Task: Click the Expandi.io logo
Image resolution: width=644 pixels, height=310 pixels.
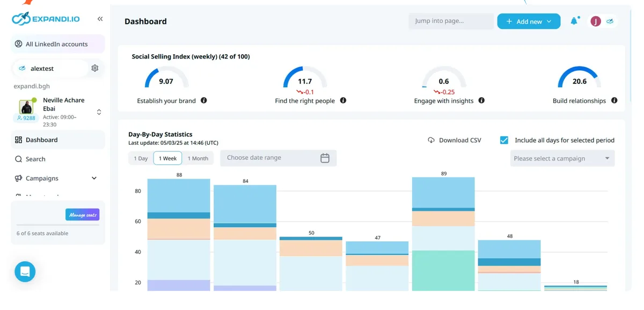Action: tap(46, 19)
